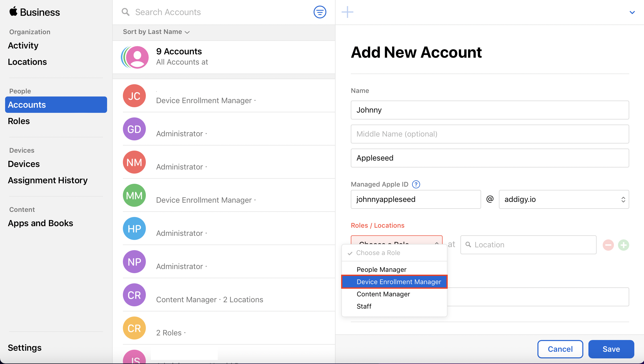Click the Location field magnifier icon
Screen dimensions: 644x364
tap(468, 245)
